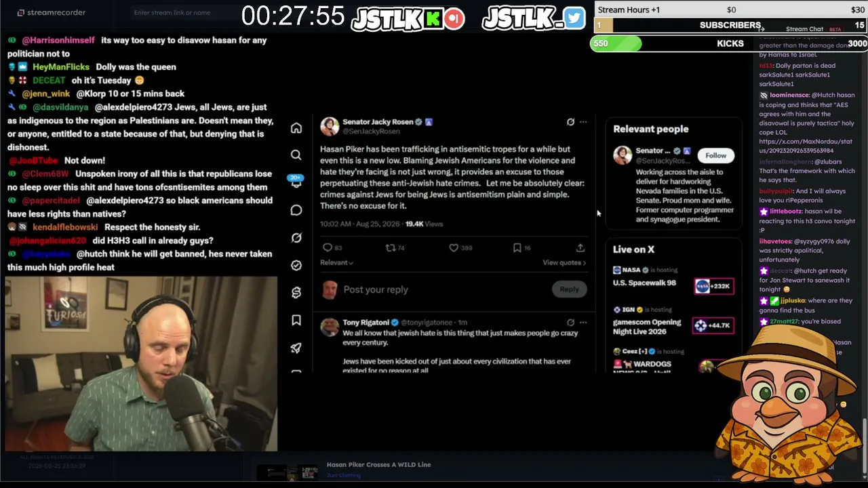The width and height of the screenshot is (868, 488).
Task: Click the Stream Chat header label
Action: pyautogui.click(x=804, y=29)
